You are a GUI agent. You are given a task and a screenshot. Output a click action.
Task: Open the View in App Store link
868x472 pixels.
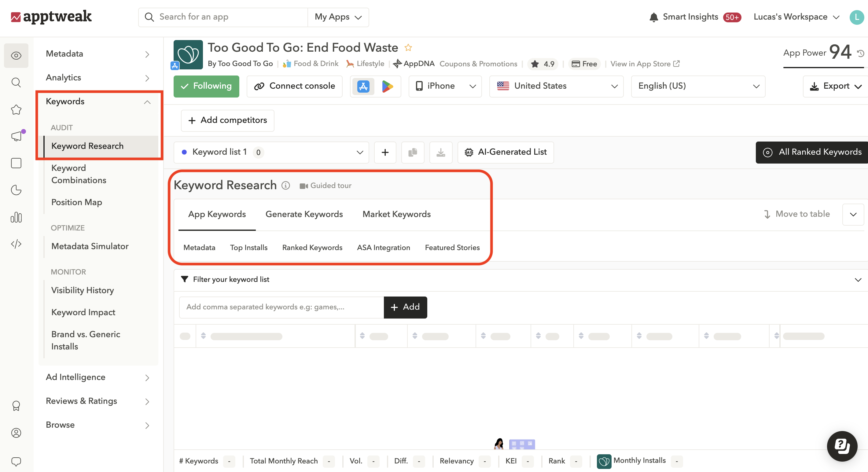[645, 64]
